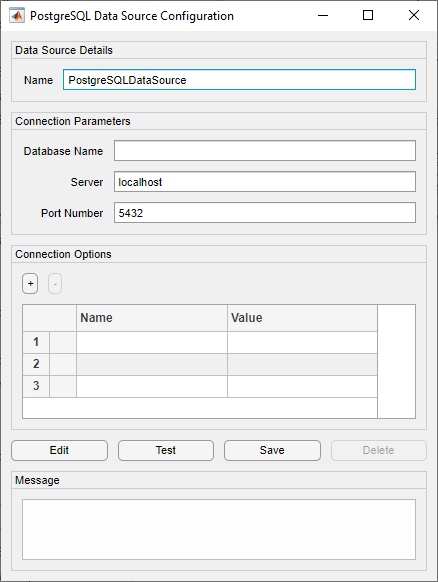
Task: Click the Value cell in row 2
Action: pos(302,364)
